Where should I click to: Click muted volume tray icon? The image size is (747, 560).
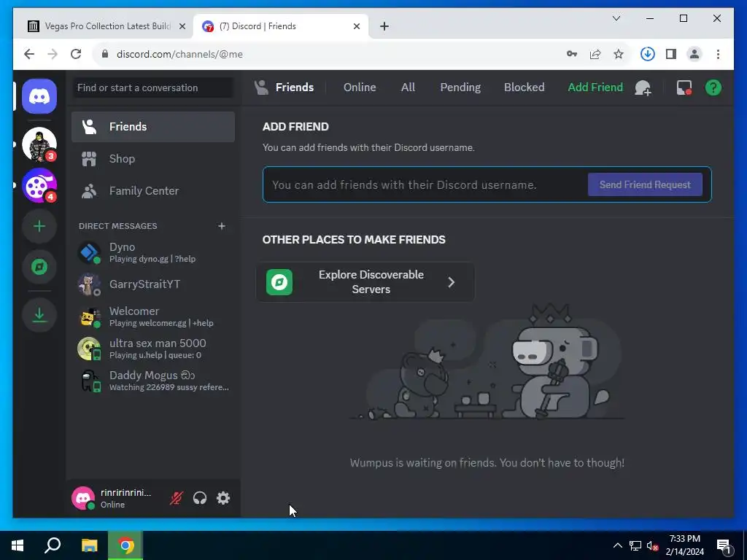(652, 545)
